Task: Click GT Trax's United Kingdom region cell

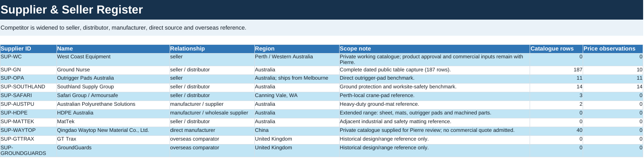Action: [297, 140]
